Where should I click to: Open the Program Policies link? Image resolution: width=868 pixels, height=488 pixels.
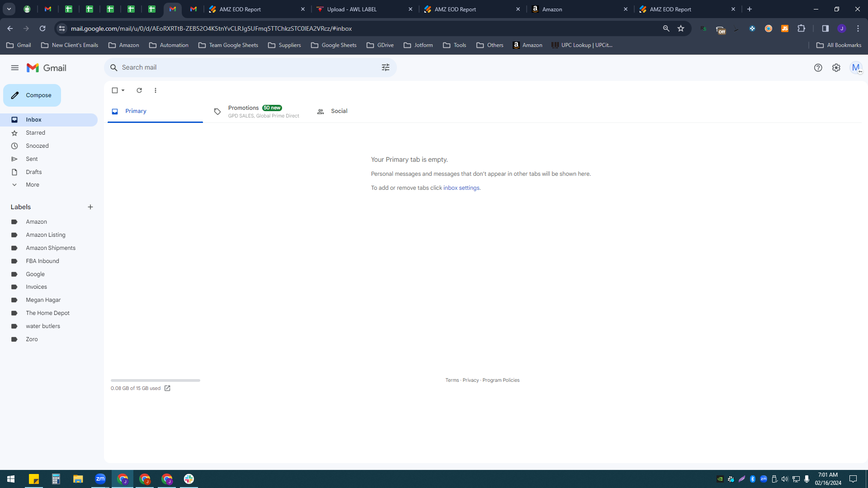501,380
